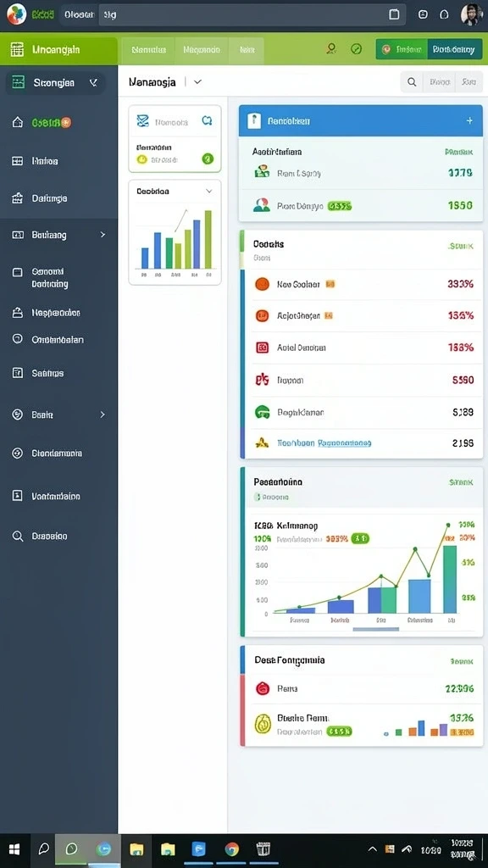Expand the Bsuiaang sidebar submenu arrow
Screen dimensions: 488x868
click(x=103, y=235)
